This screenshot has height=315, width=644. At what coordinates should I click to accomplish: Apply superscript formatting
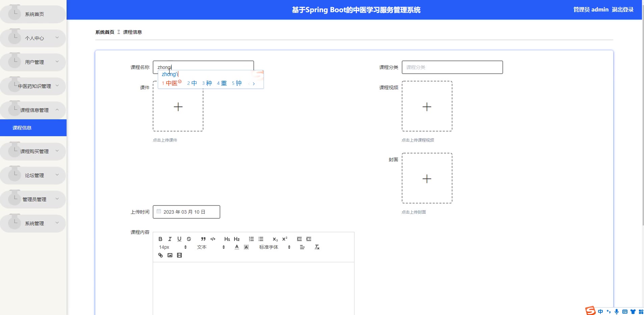285,239
